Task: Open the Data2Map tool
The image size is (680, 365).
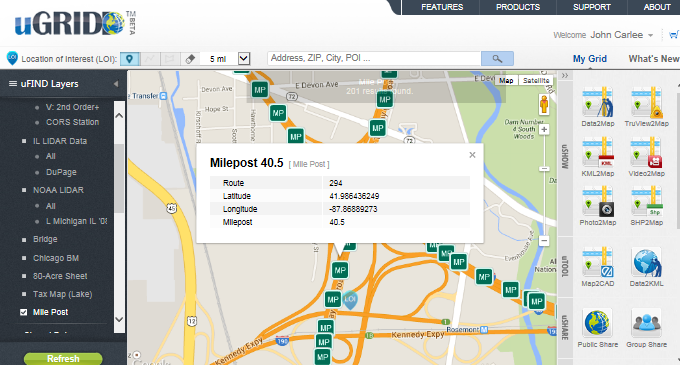Action: click(598, 103)
